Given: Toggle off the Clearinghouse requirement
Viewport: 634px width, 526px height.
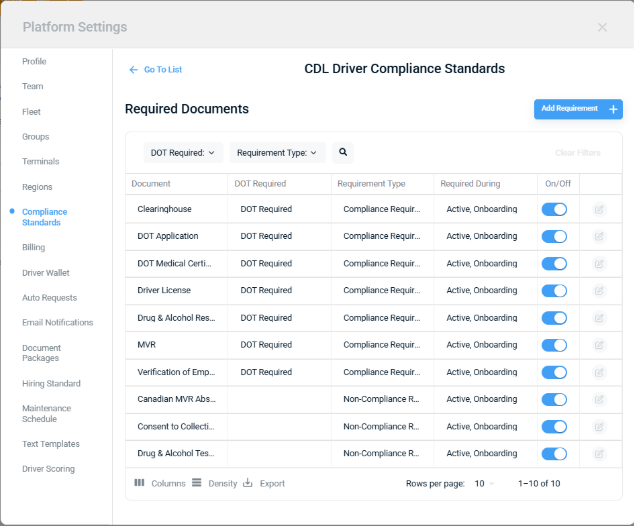Looking at the screenshot, I should 554,209.
